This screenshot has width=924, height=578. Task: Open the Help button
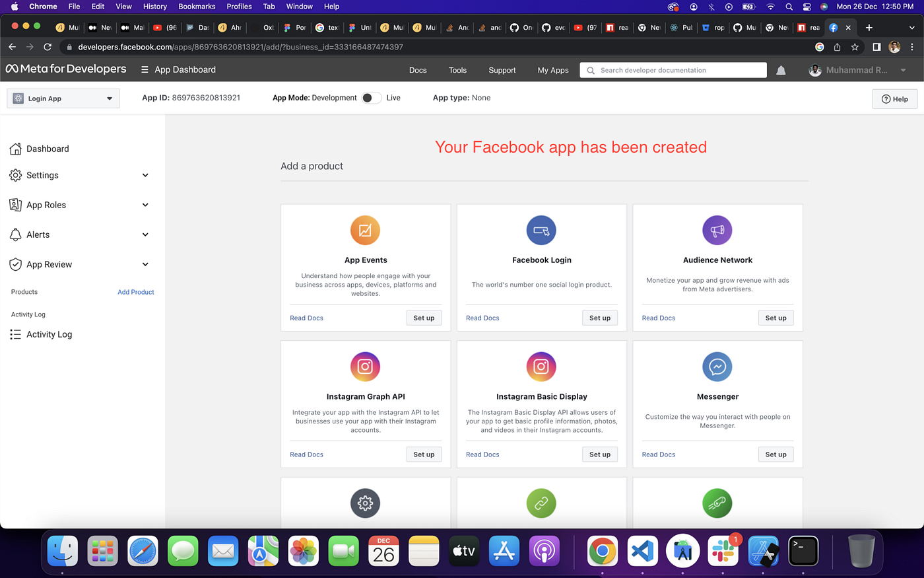[x=895, y=99]
